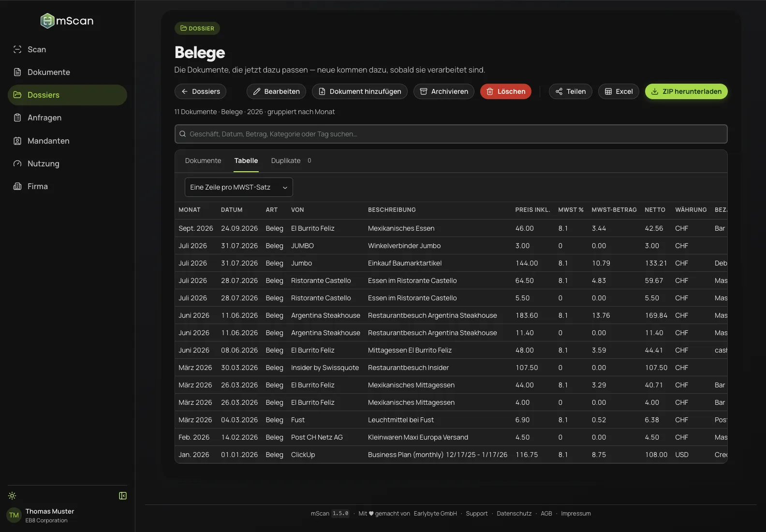Open 'Eine Zeile pro MWST-Satz' dropdown
Image resolution: width=766 pixels, height=532 pixels.
coord(239,187)
